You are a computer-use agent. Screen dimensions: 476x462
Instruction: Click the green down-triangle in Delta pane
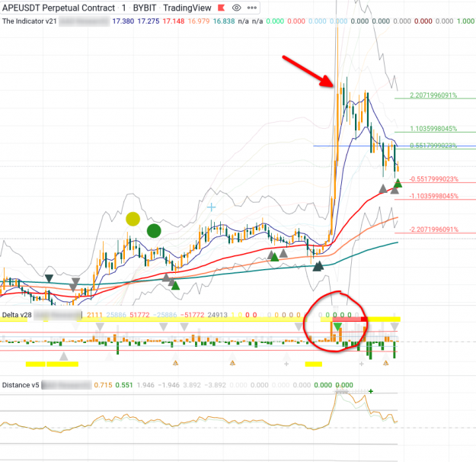(x=337, y=327)
